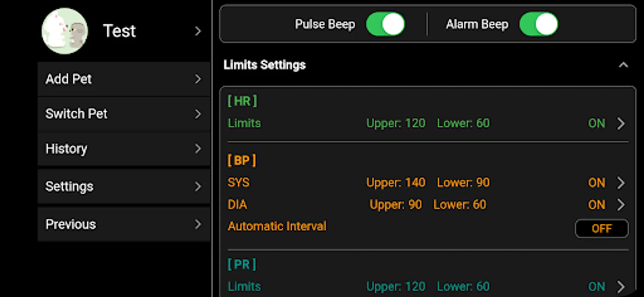Collapse the Limits Settings section
Viewport: 644px width, 297px height.
pos(623,65)
